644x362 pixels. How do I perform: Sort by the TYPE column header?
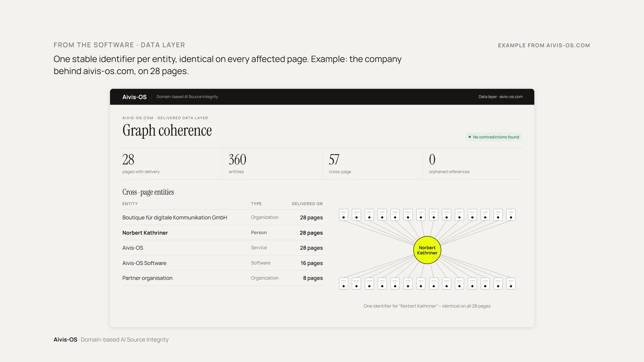256,204
